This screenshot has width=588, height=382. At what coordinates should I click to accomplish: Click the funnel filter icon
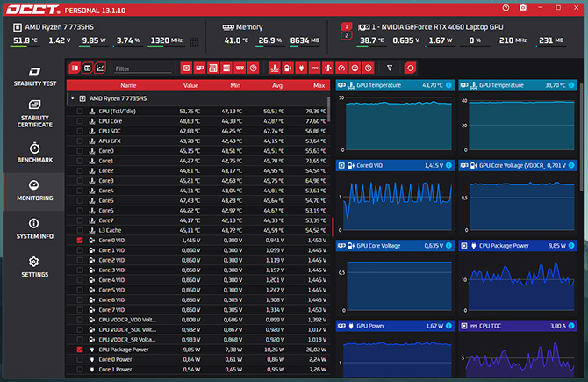pos(390,68)
